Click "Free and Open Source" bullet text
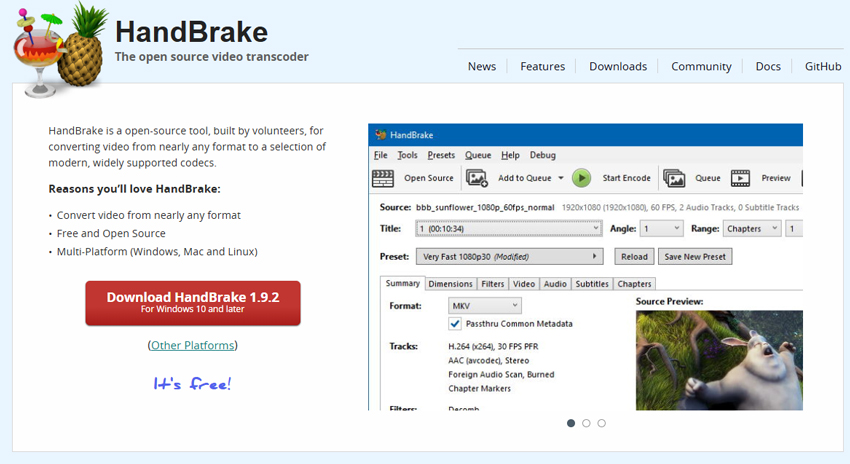This screenshot has width=850, height=464. 111,233
